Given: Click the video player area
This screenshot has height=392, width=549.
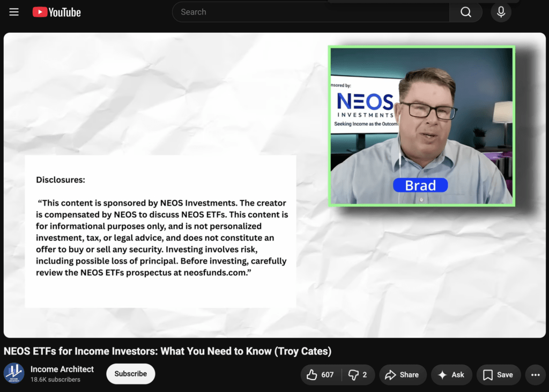Looking at the screenshot, I should [x=274, y=186].
